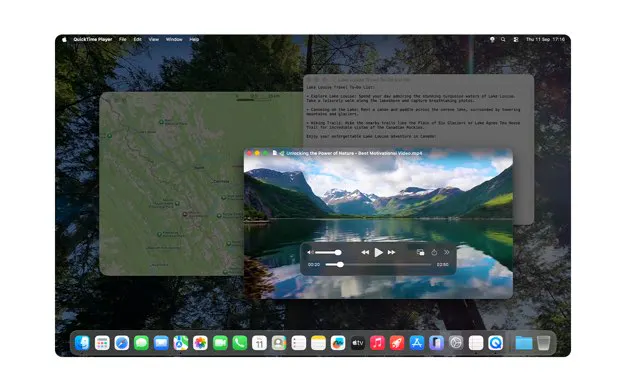Launch Safari from the Dock

[122, 343]
